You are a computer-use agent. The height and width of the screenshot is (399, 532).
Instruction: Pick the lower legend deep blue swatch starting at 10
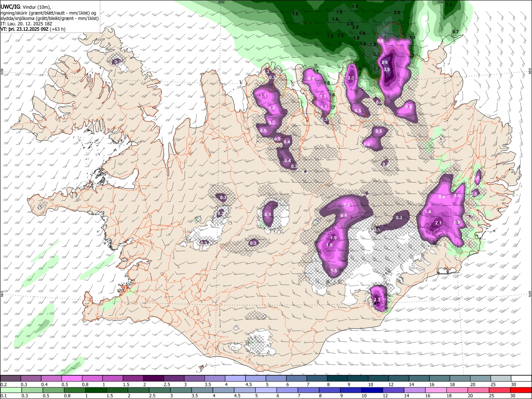pyautogui.click(x=372, y=390)
